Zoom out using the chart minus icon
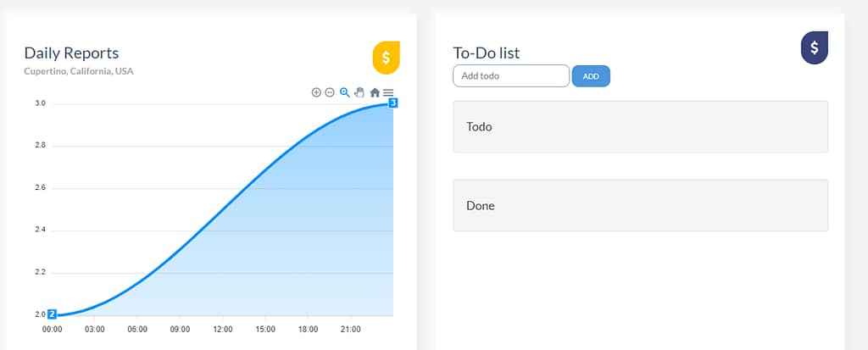This screenshot has width=868, height=350. click(x=330, y=92)
